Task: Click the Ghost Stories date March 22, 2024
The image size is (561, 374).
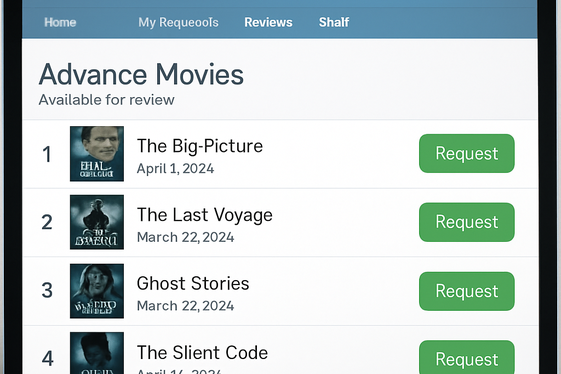Action: (x=185, y=306)
